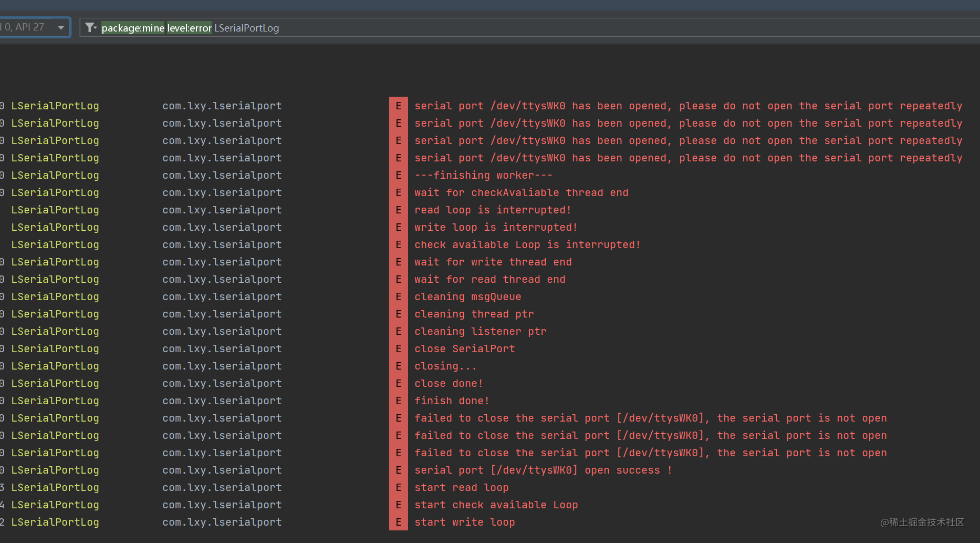Click 'wait for read thread end' message
980x543 pixels.
(x=490, y=279)
